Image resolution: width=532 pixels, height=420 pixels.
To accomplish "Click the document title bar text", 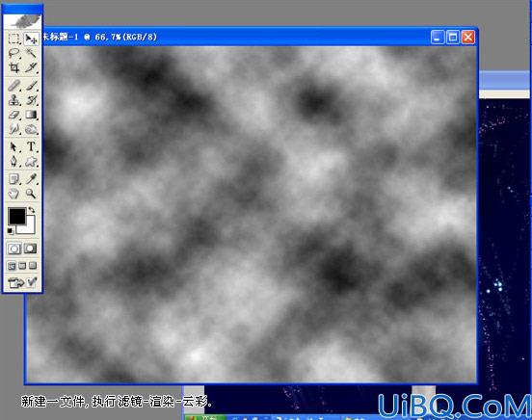I will 100,37.
